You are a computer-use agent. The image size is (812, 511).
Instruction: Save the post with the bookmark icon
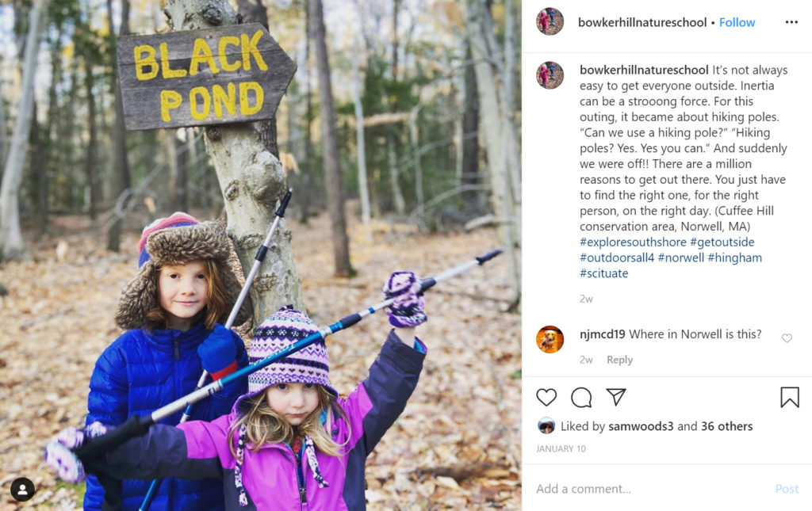[790, 397]
